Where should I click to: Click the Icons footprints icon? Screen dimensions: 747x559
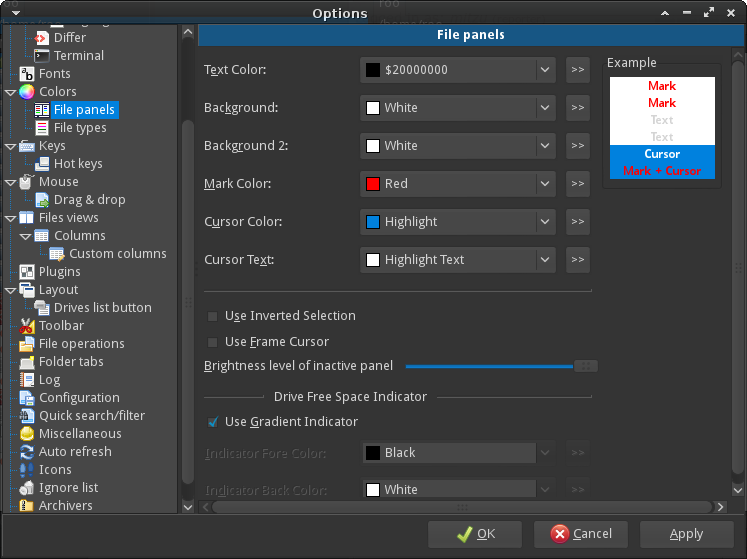27,470
